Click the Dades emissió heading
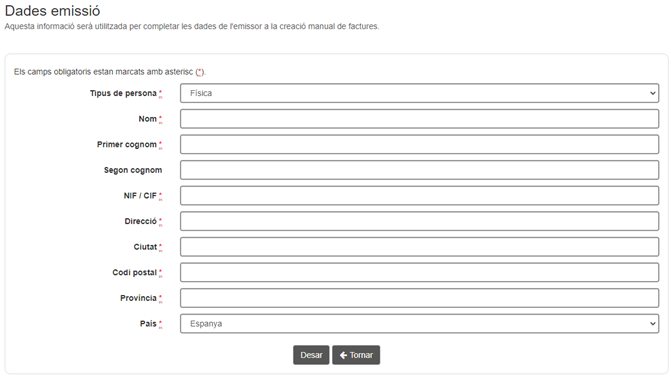Image resolution: width=671 pixels, height=380 pixels. (x=53, y=11)
